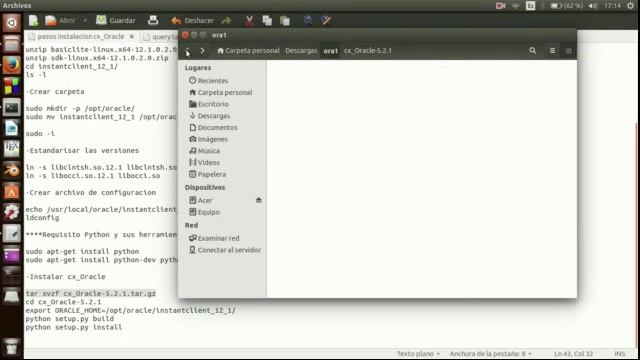640x360 pixels.
Task: Click the Deshacer undo button
Action: coord(192,20)
